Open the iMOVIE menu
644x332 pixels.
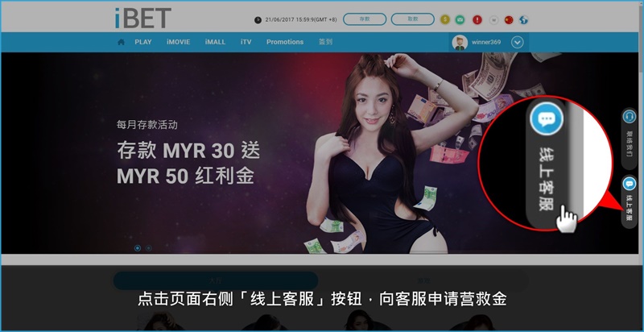coord(179,42)
